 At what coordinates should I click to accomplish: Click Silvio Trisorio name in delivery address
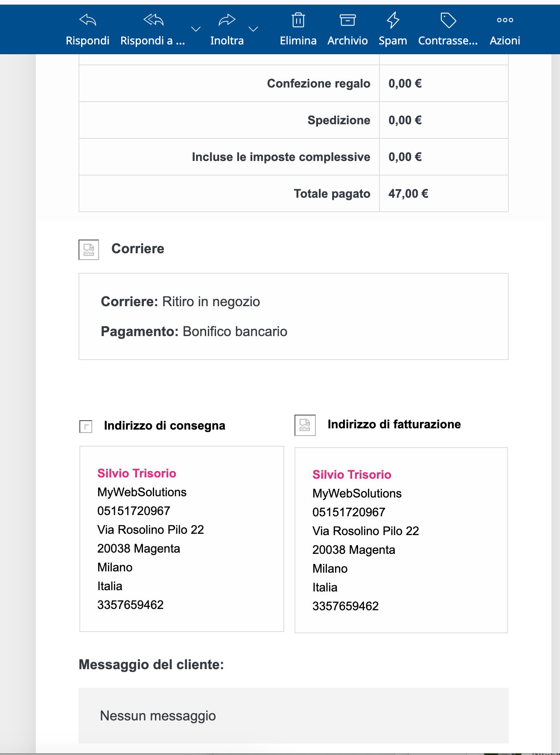(x=137, y=473)
